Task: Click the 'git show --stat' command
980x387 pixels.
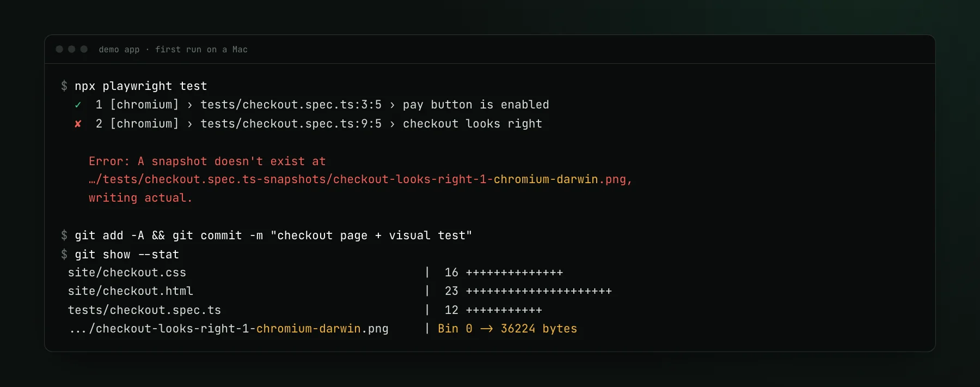Action: click(x=127, y=255)
